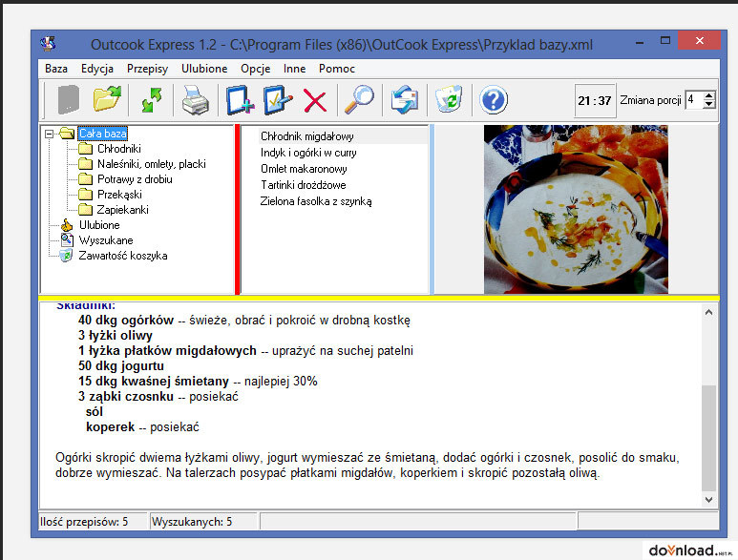
Task: Decrease portions with the down arrow
Action: point(708,104)
